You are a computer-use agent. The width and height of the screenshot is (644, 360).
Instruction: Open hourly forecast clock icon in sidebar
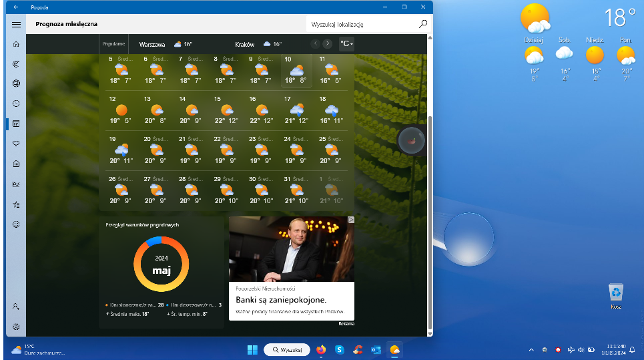pyautogui.click(x=16, y=104)
